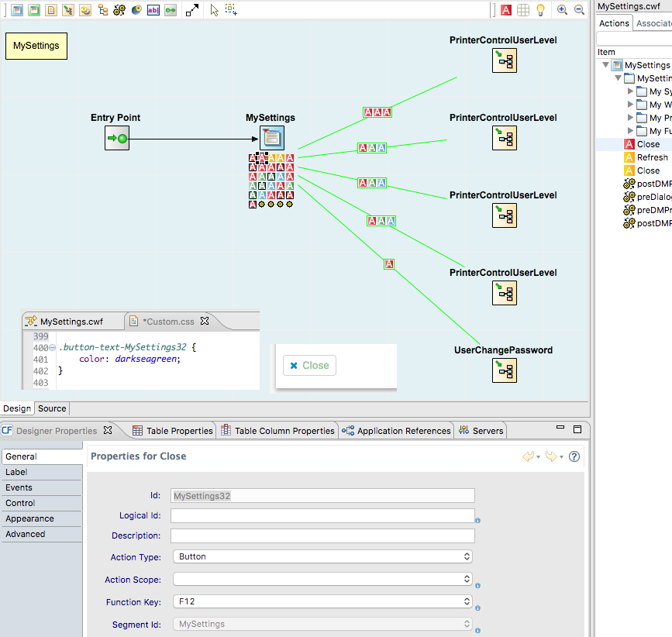The height and width of the screenshot is (637, 672).
Task: Select the Refresh action in tree
Action: coord(646,157)
